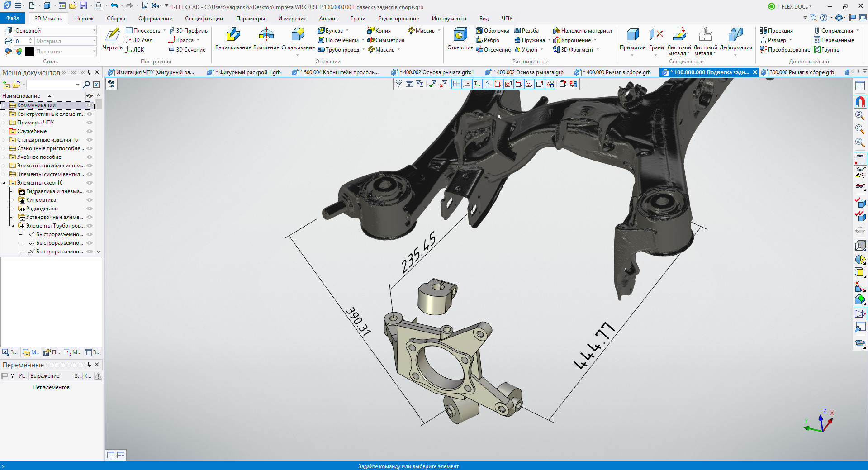Screen dimensions: 868x470
Task: Toggle visibility of Элементы схем 16
Action: [x=90, y=183]
